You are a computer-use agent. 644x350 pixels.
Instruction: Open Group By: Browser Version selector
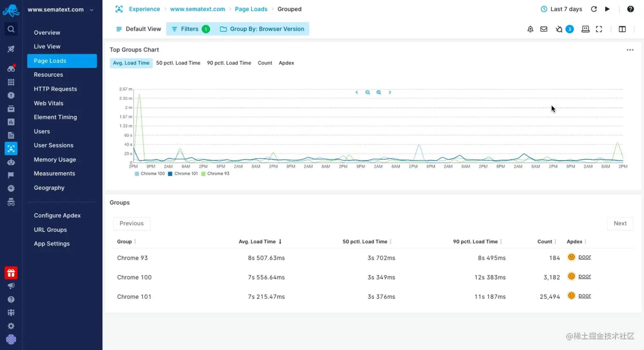pos(262,29)
